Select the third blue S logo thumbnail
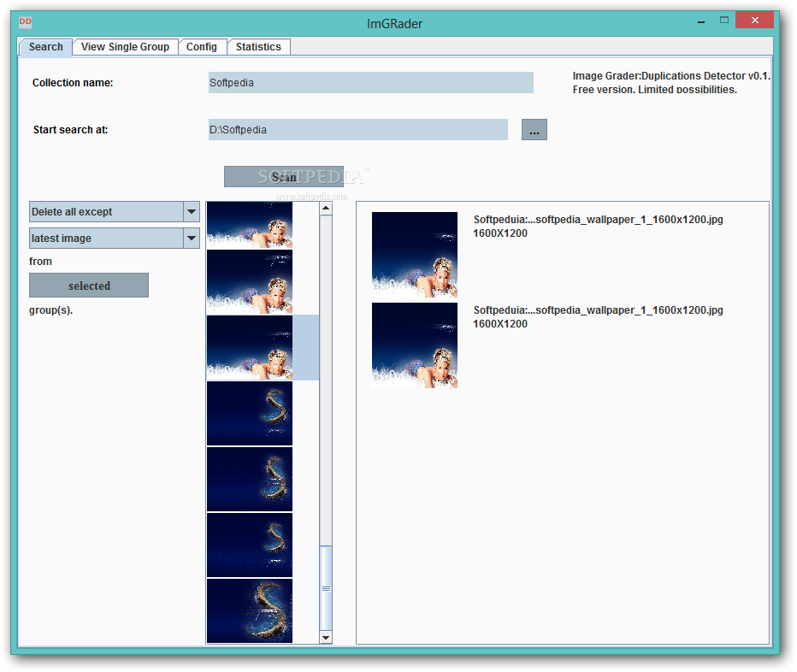Screen dimensions: 797x672 pos(250,545)
